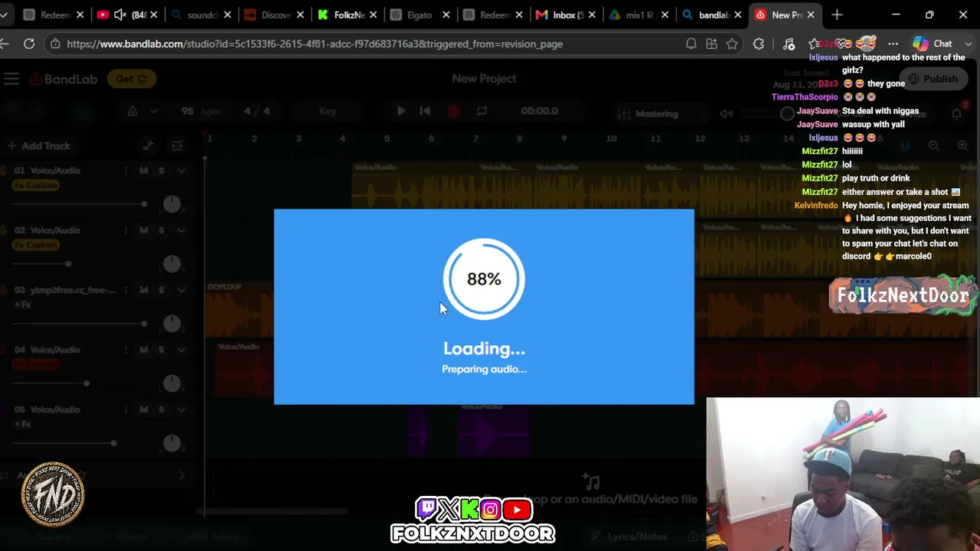Click the 95 bpm tempo field

(201, 111)
